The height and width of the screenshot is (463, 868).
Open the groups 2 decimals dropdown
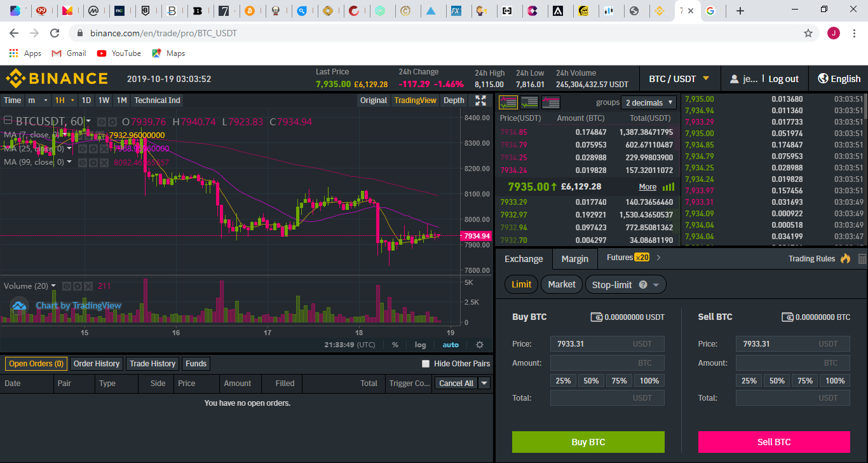click(x=650, y=102)
